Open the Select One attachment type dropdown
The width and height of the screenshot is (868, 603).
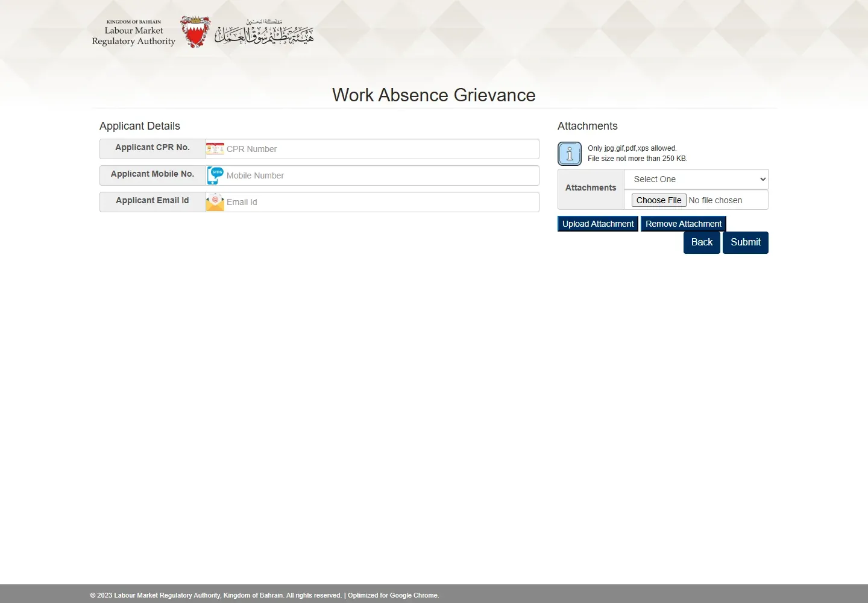coord(696,179)
